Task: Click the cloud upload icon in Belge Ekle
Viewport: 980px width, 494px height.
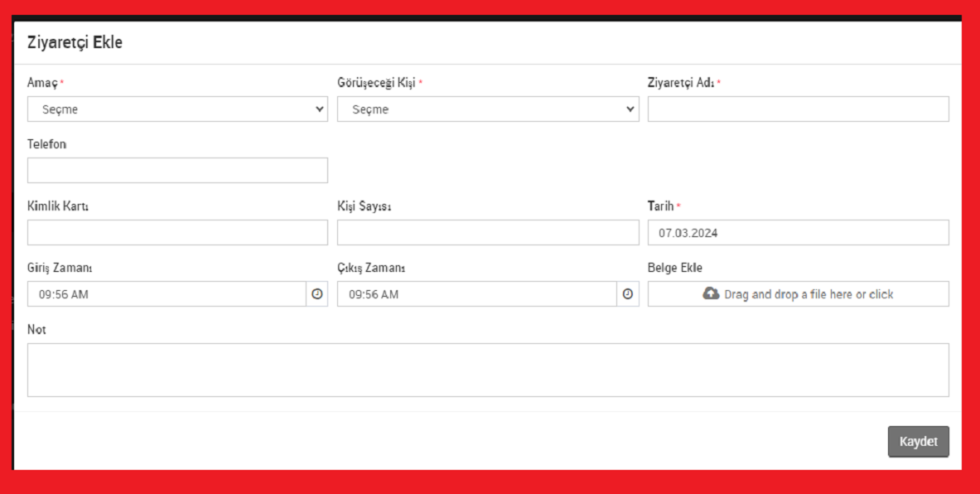Action: (711, 293)
